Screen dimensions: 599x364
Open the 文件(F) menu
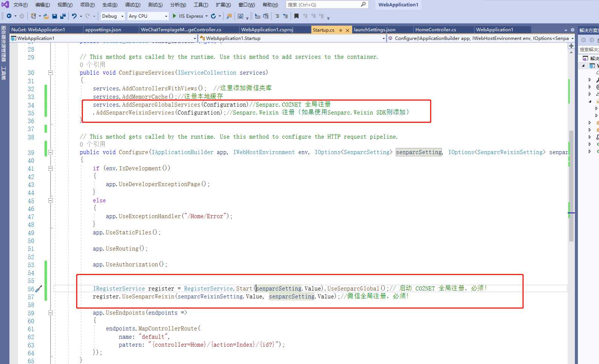[21, 5]
